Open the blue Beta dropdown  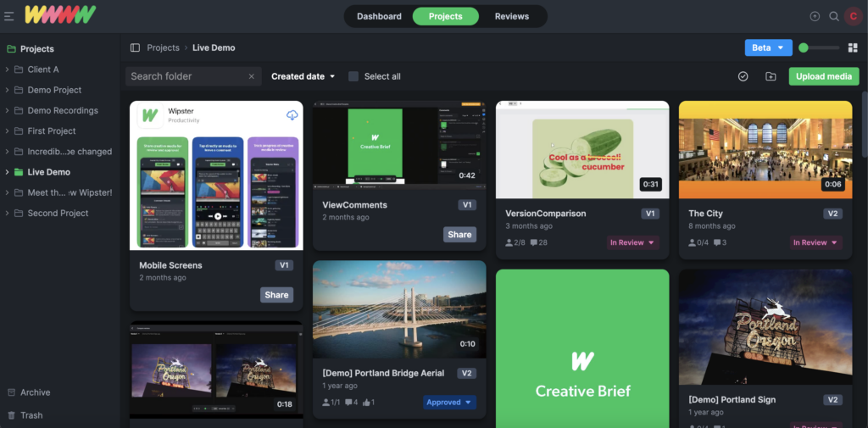click(x=768, y=48)
